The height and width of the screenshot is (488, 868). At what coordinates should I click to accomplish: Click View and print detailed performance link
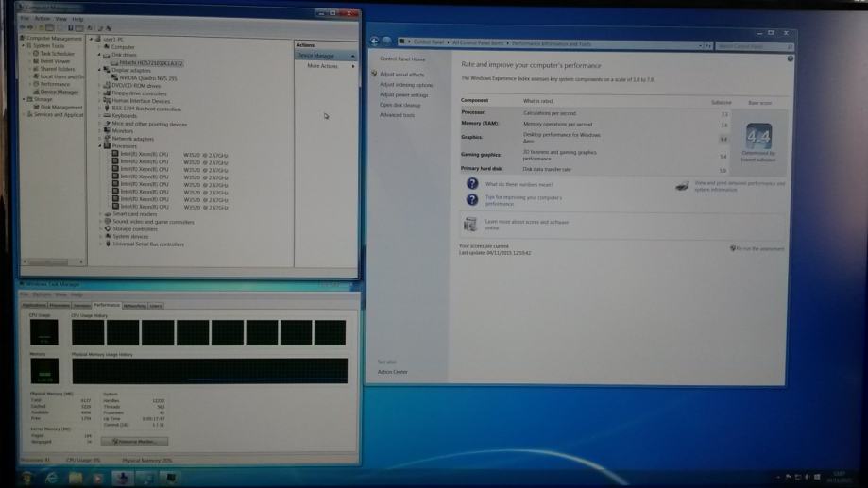pyautogui.click(x=739, y=186)
